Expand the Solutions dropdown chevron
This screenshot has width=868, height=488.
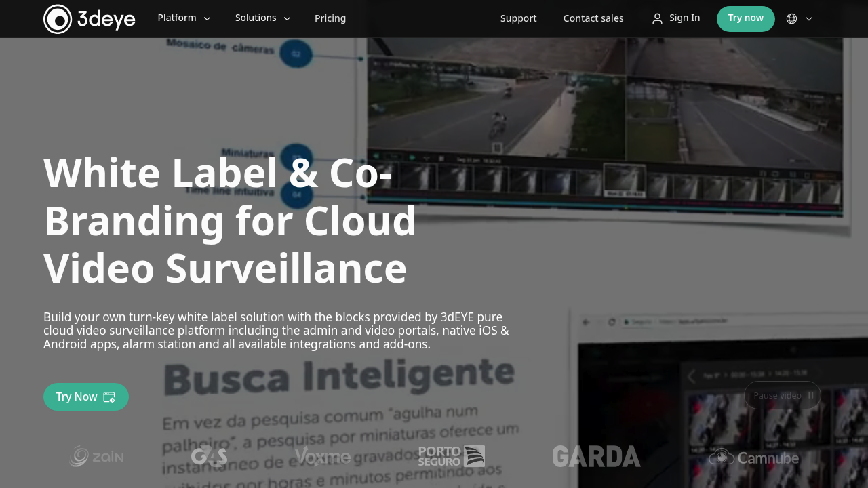[x=287, y=19]
